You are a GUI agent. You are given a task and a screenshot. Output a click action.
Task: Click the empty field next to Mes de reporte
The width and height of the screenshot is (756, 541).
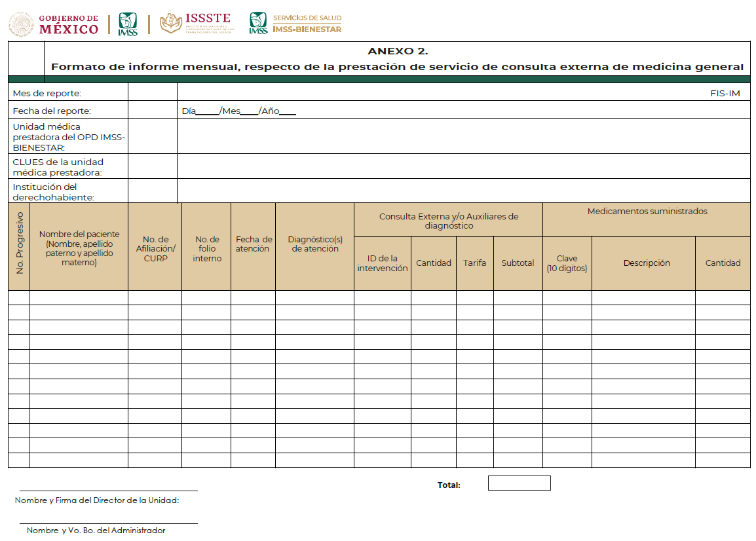152,93
